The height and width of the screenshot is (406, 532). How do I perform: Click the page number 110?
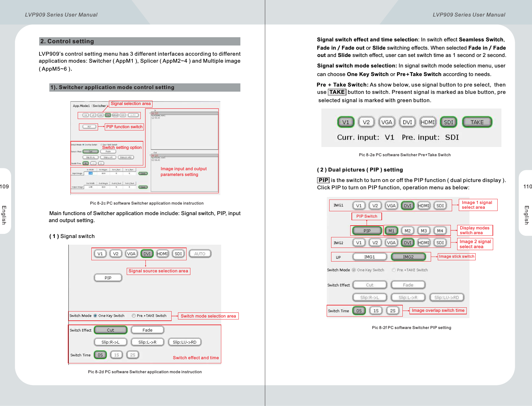[x=528, y=186]
